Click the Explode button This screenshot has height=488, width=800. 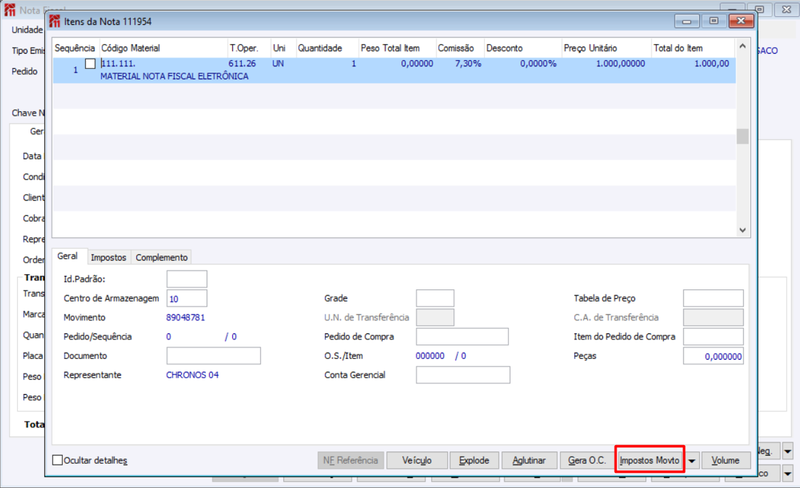pos(474,460)
